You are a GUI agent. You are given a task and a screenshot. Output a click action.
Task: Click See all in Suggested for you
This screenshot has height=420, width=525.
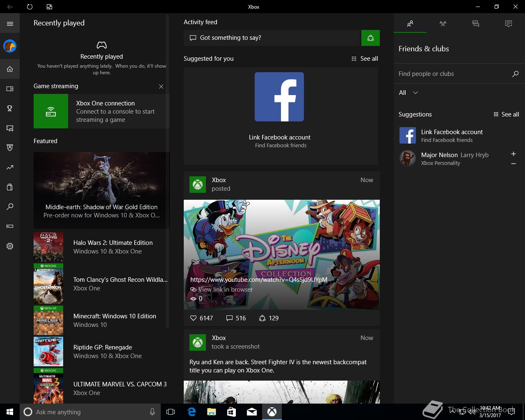click(x=365, y=59)
